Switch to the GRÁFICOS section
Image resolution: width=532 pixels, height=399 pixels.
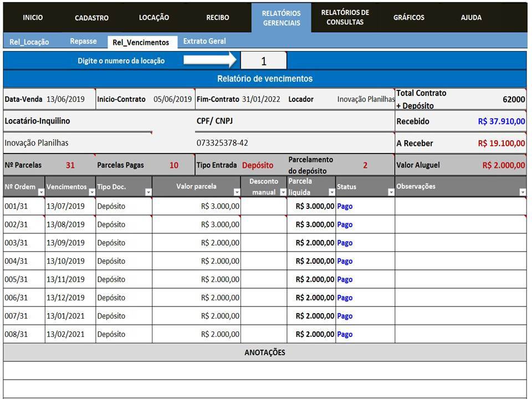click(x=409, y=17)
